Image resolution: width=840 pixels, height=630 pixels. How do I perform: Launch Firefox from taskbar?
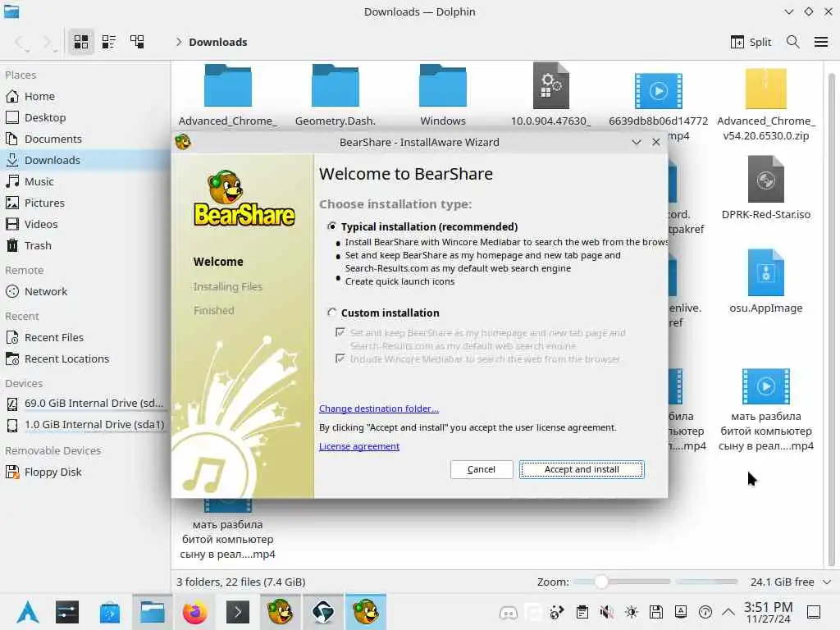[195, 612]
